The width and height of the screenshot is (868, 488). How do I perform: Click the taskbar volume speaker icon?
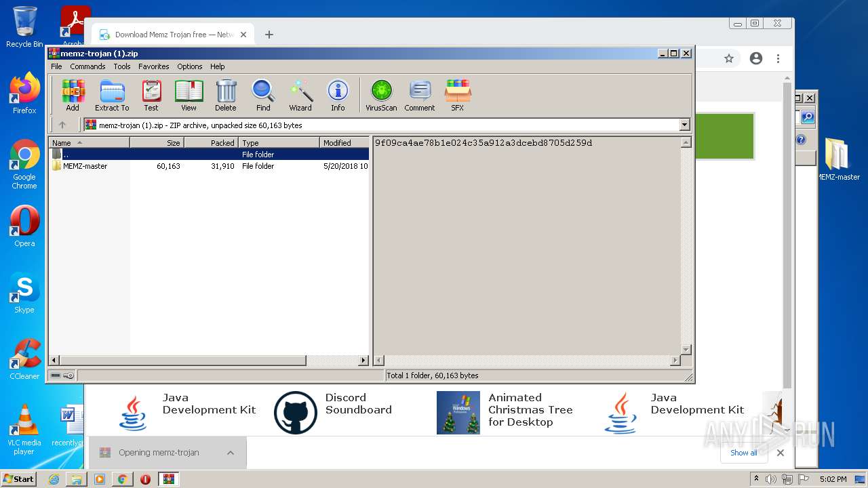coord(771,479)
